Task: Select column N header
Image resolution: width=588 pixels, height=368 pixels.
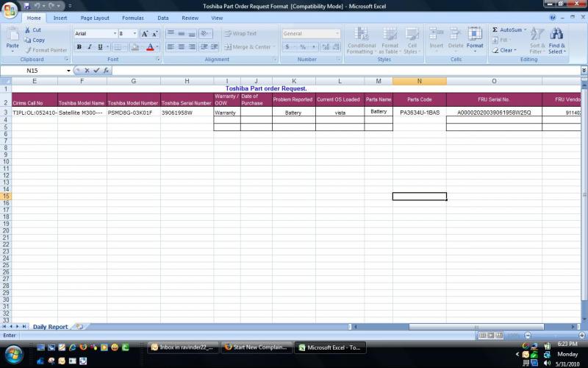Action: [x=419, y=81]
